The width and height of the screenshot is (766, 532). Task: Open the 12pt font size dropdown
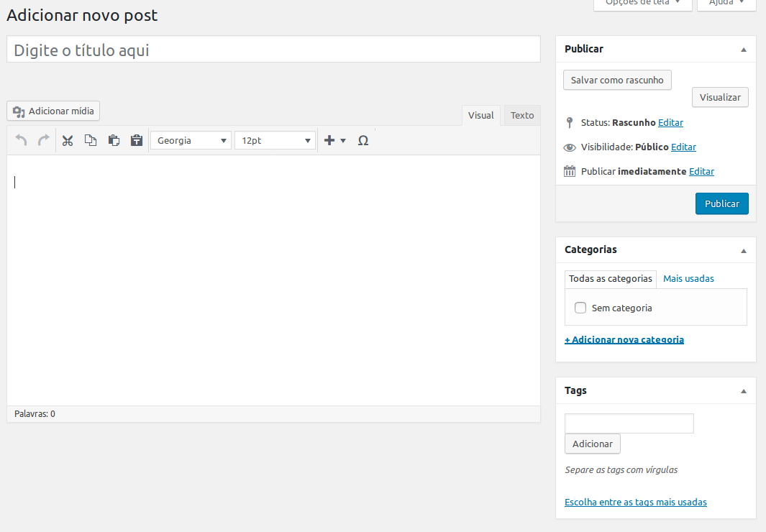click(275, 141)
